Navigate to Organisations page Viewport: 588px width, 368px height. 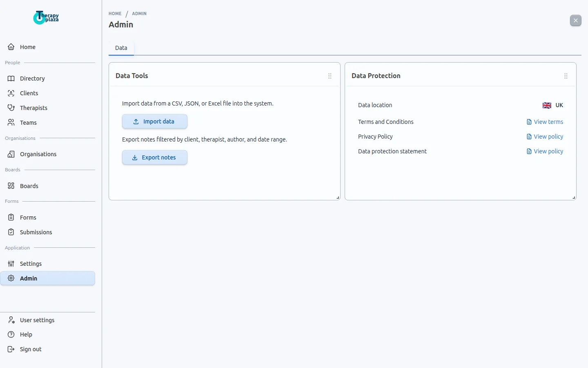point(48,154)
